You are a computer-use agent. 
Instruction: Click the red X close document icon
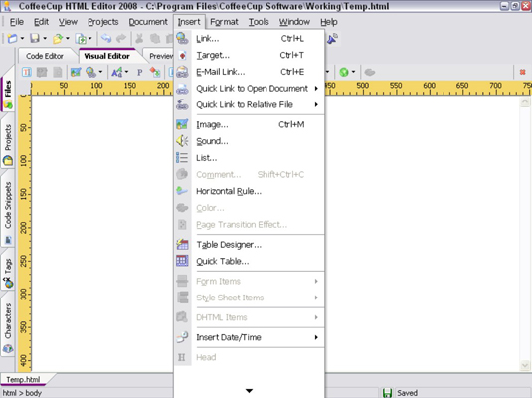coord(522,72)
